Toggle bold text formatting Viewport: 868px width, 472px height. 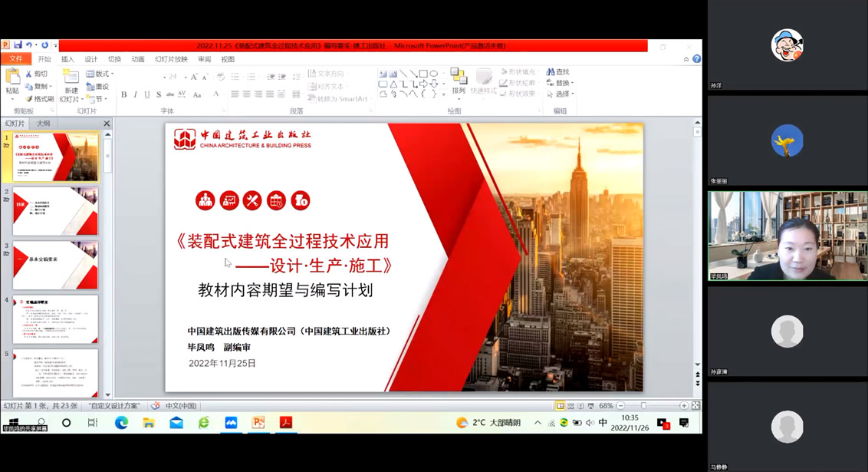(x=124, y=94)
